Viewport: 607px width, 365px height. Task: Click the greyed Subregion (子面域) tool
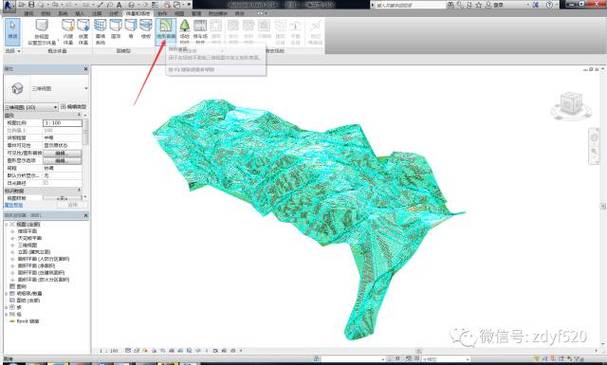pyautogui.click(x=264, y=29)
